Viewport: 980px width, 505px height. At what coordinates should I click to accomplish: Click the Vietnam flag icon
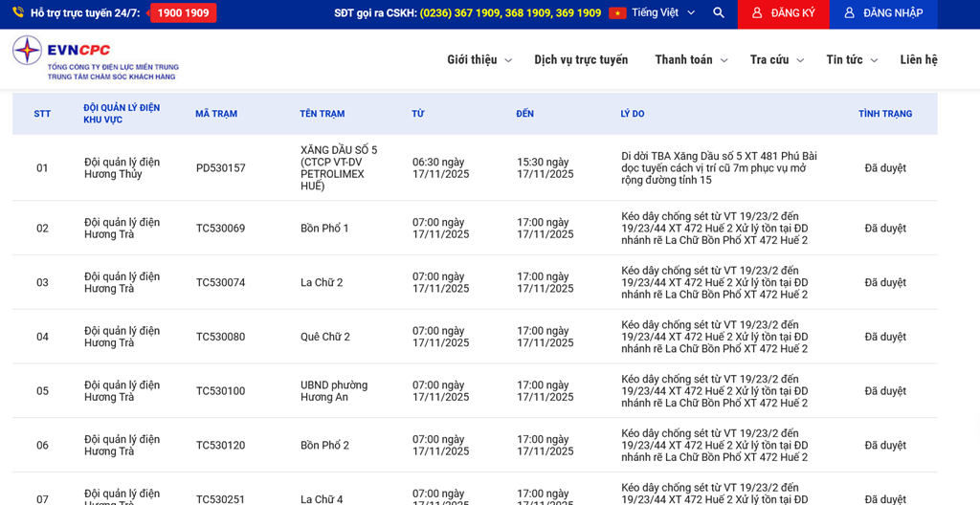tap(617, 13)
